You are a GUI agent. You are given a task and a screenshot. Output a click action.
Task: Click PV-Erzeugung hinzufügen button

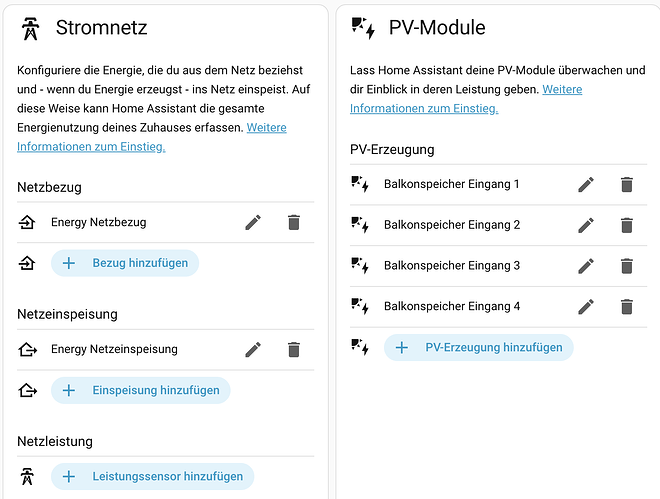coord(479,347)
